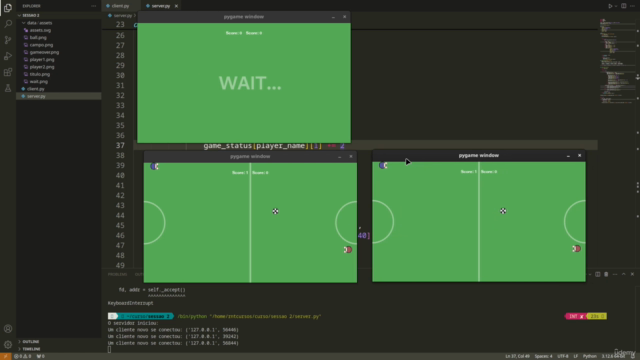This screenshot has width=640, height=360.
Task: Click the ball in the bottom-left pygame window
Action: coord(276,211)
